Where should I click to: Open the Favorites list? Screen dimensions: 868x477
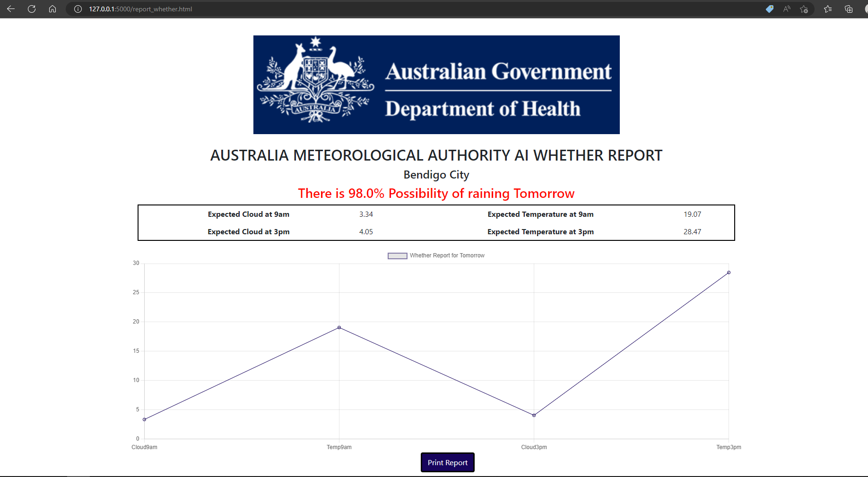[x=828, y=9]
